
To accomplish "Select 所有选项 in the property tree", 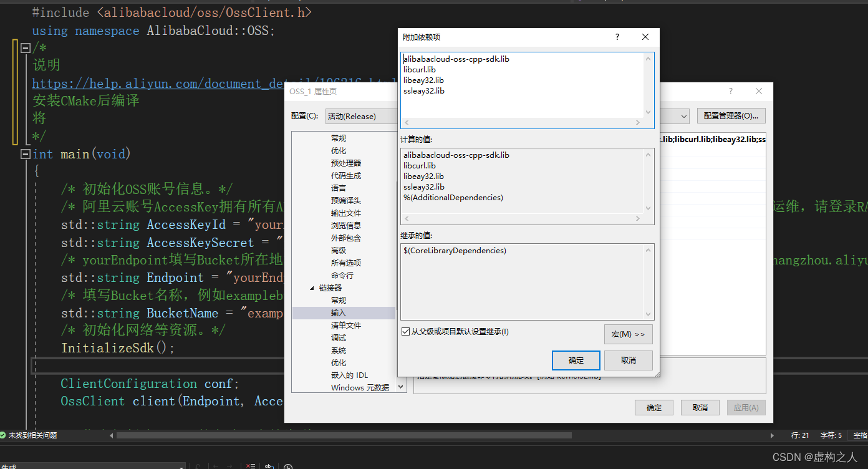I will 346,263.
